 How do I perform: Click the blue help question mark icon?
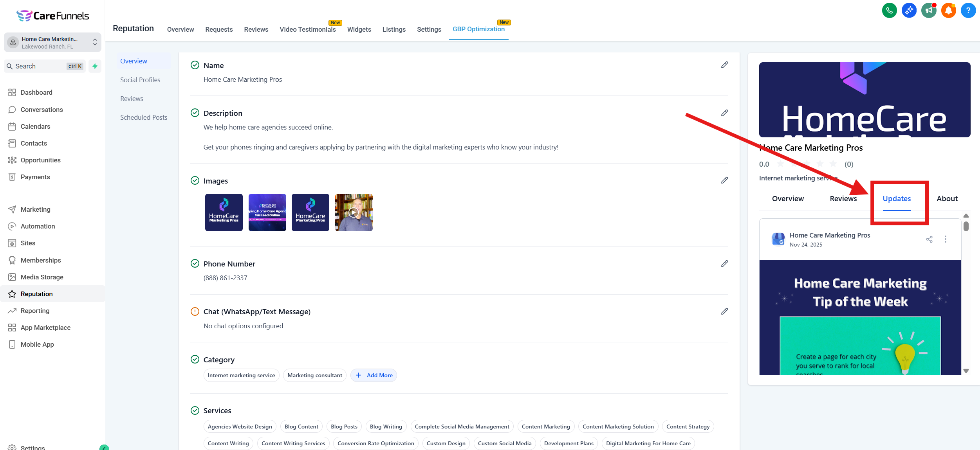pos(968,11)
